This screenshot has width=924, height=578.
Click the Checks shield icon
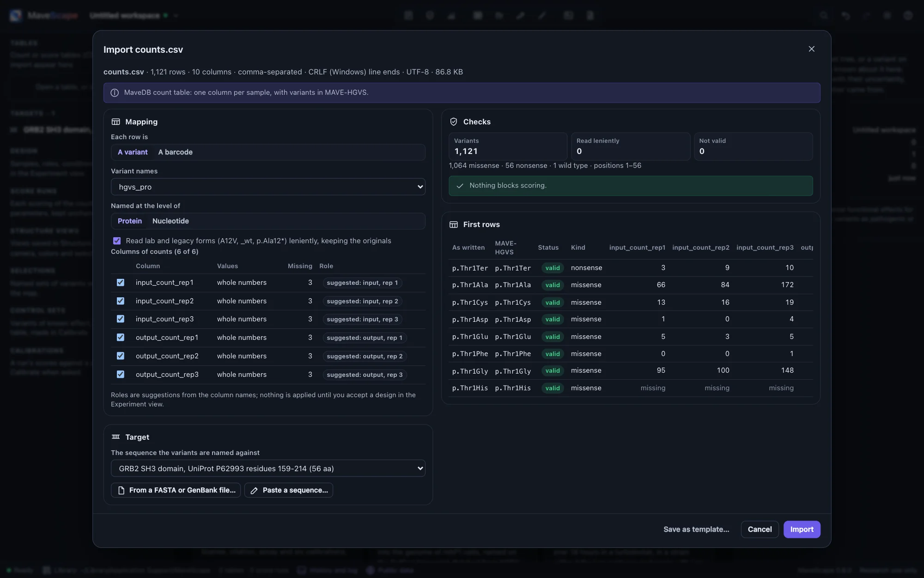pyautogui.click(x=454, y=122)
